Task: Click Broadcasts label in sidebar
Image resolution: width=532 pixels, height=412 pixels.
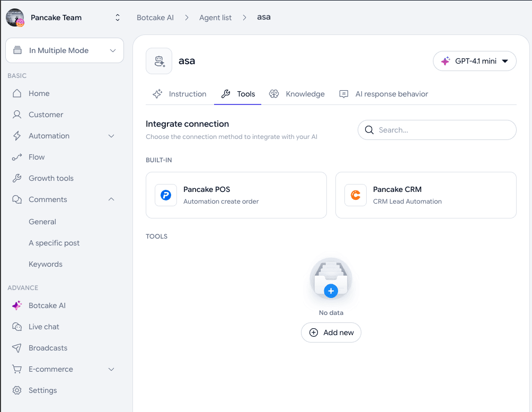Action: 48,348
